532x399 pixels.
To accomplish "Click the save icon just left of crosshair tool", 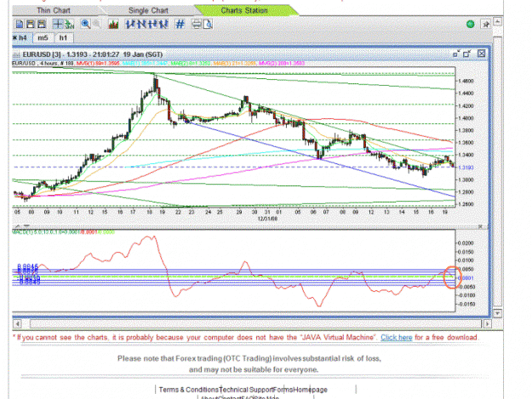I will [42, 24].
